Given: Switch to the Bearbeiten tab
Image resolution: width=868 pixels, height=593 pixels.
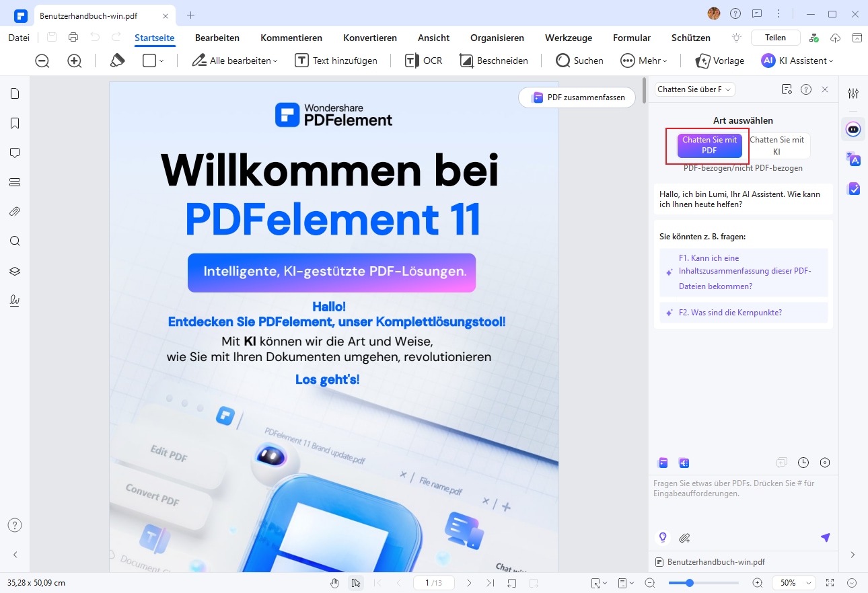Looking at the screenshot, I should pos(217,38).
